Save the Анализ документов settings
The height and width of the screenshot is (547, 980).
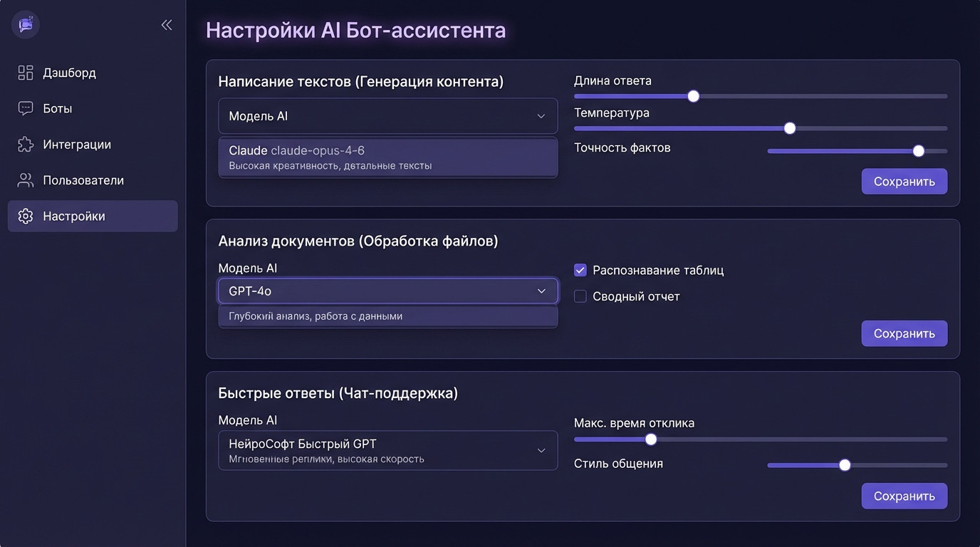point(904,333)
